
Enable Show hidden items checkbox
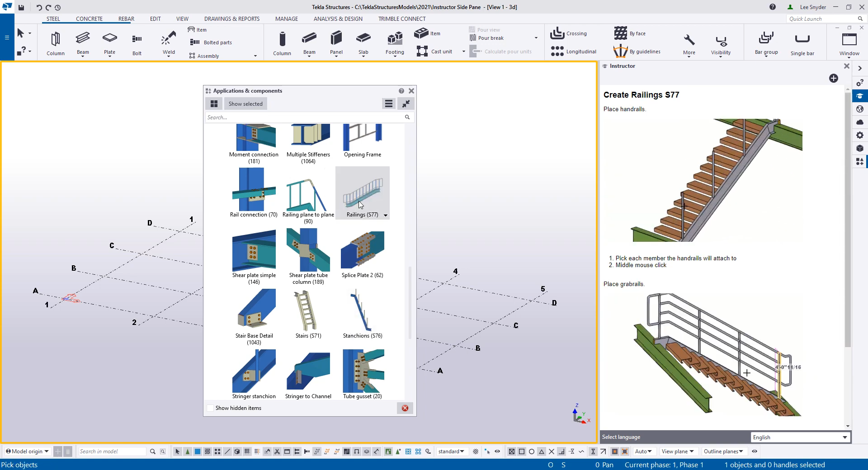(210, 408)
